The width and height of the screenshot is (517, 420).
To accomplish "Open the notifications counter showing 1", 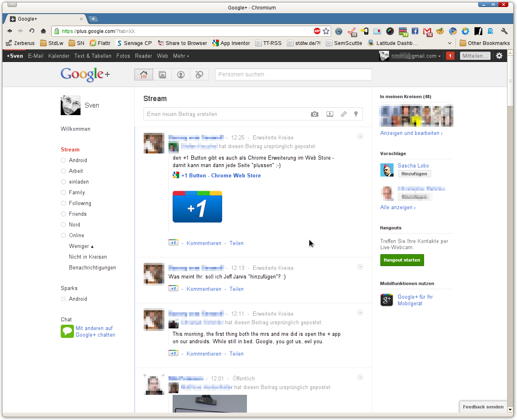I will point(450,56).
